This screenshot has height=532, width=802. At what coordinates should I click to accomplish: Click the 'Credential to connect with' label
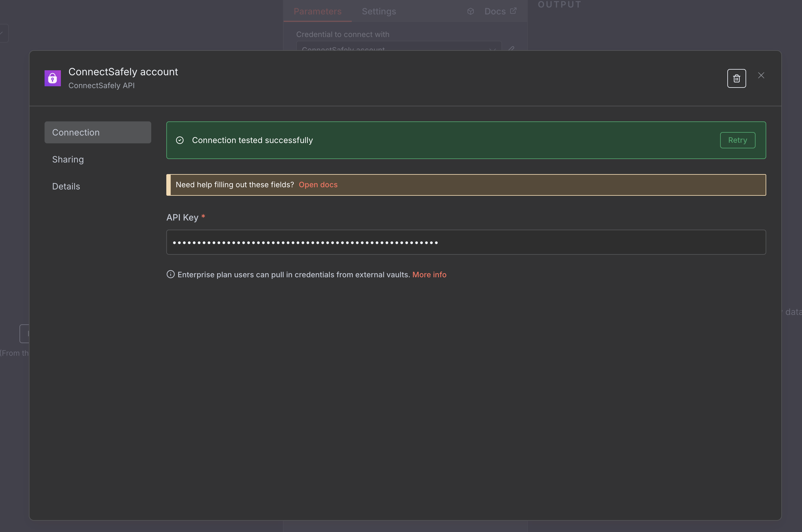[342, 34]
